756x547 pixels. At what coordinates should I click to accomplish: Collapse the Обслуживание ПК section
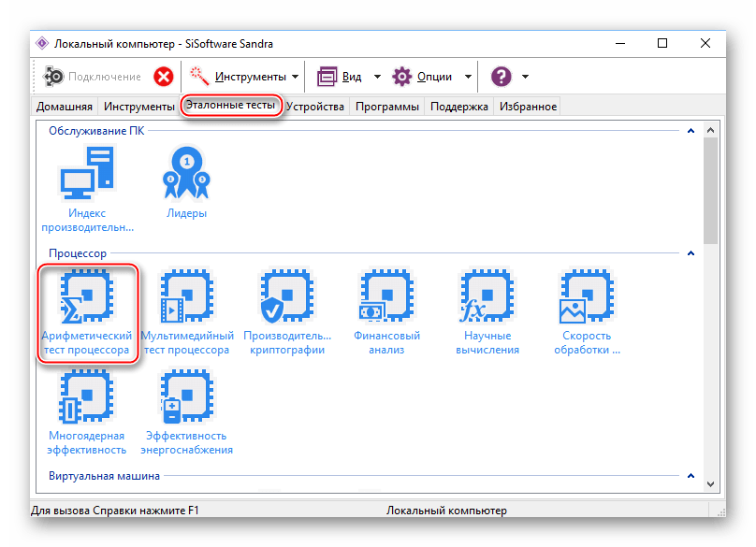click(x=690, y=128)
